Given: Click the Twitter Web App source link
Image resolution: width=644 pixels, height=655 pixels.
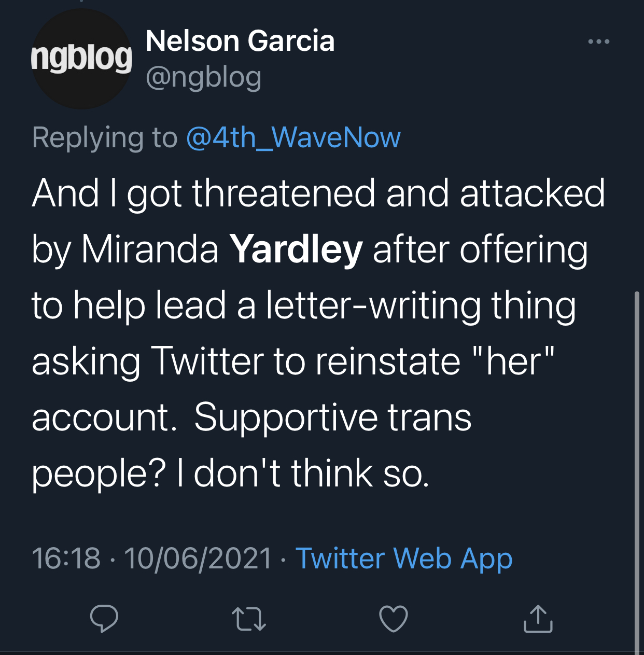Looking at the screenshot, I should click(404, 559).
